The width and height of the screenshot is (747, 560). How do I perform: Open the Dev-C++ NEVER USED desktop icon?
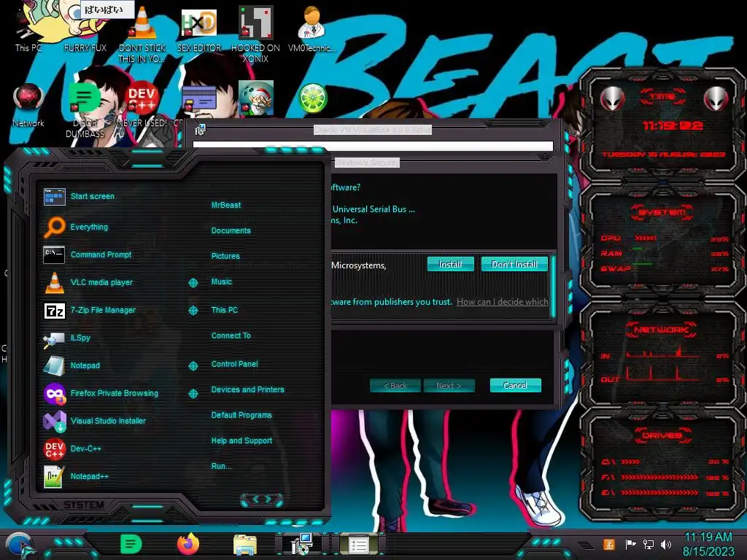(x=142, y=105)
